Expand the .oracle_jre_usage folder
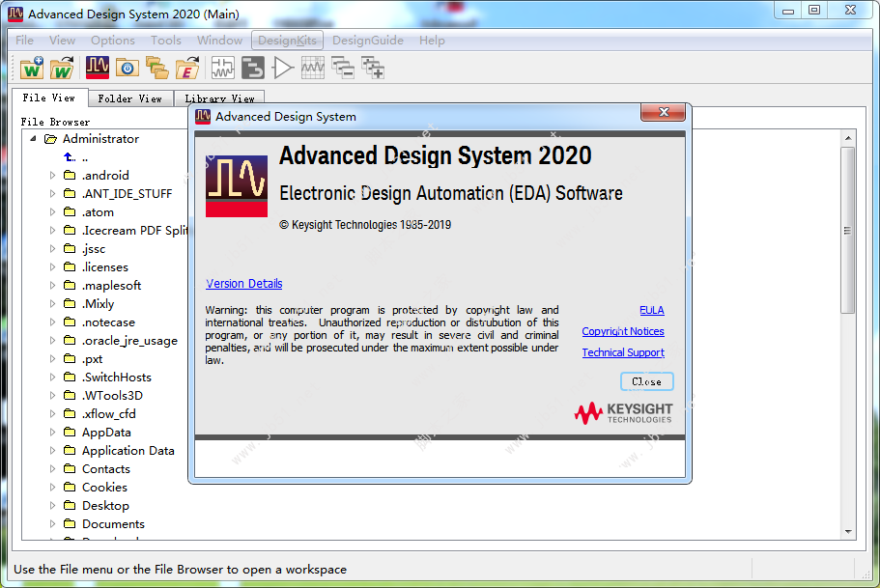Image resolution: width=880 pixels, height=588 pixels. tap(52, 341)
